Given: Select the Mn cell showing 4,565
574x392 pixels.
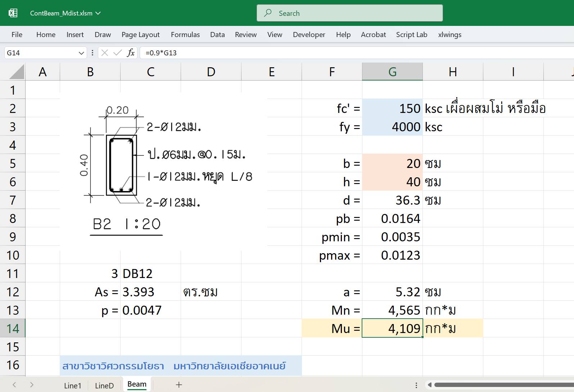Looking at the screenshot, I should tap(392, 310).
